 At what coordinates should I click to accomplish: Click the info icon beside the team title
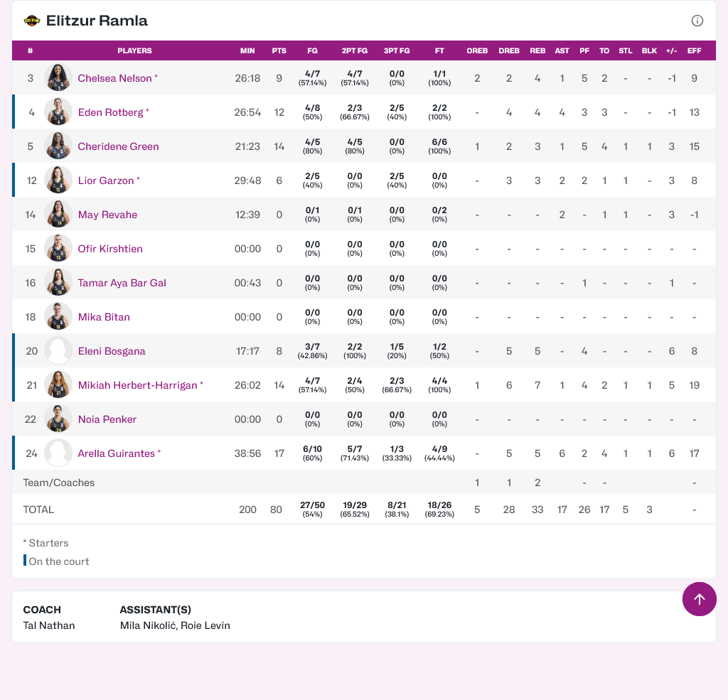coord(697,21)
